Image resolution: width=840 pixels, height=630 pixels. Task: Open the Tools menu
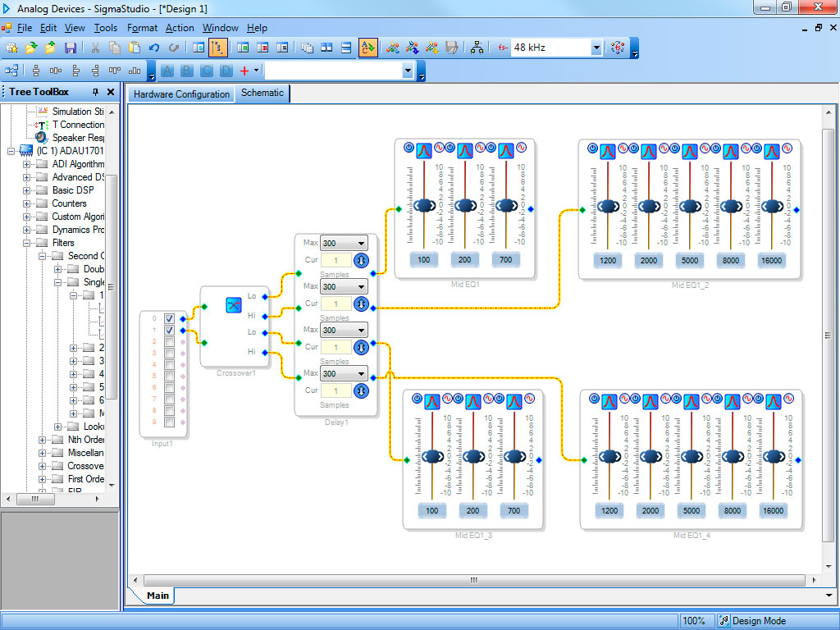tap(105, 28)
